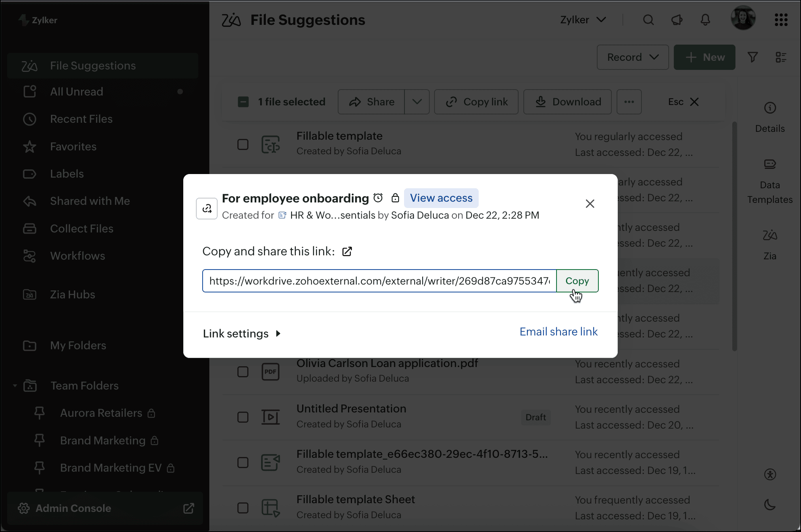Select Untitled Presentation checkbox
The width and height of the screenshot is (801, 532).
coord(243,417)
